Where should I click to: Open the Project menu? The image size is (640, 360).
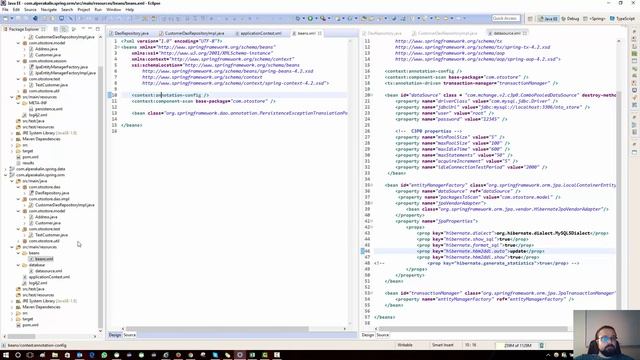tap(84, 9)
